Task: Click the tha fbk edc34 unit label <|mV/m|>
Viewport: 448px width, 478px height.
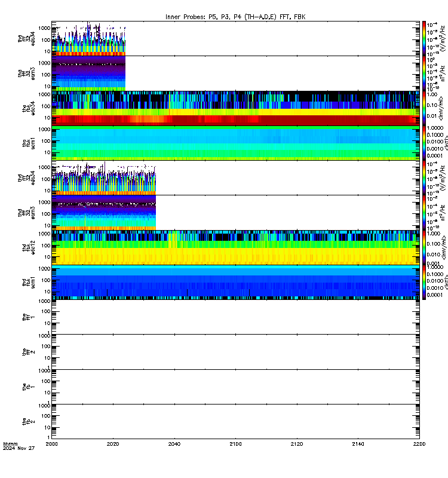Action: (x=441, y=108)
